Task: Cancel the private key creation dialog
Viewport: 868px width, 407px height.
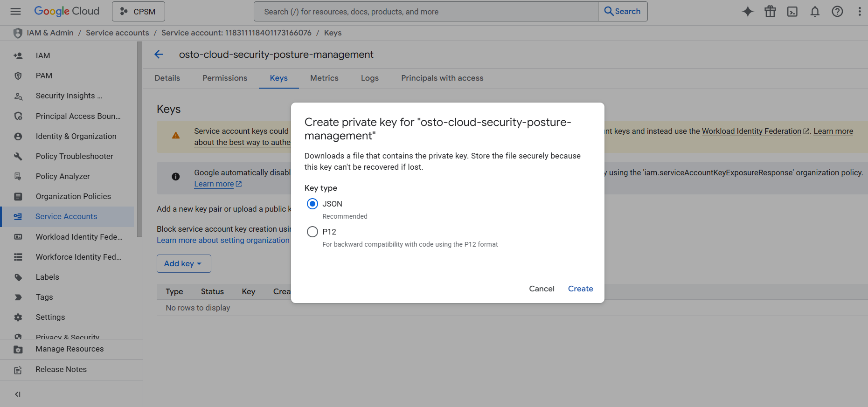Action: 542,289
